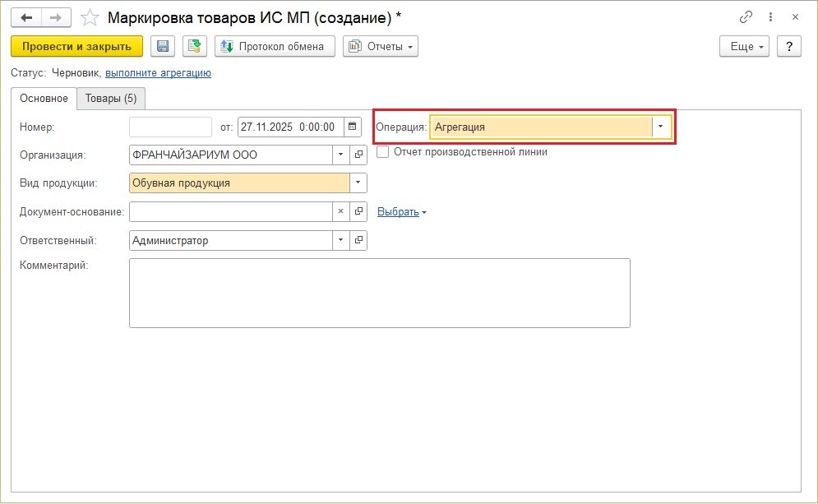The height and width of the screenshot is (504, 818).
Task: Click the back navigation arrow
Action: pos(27,17)
